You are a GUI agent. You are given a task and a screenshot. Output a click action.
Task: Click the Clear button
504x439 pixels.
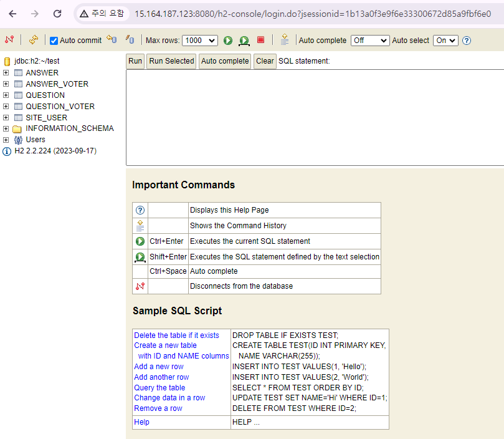click(x=265, y=61)
